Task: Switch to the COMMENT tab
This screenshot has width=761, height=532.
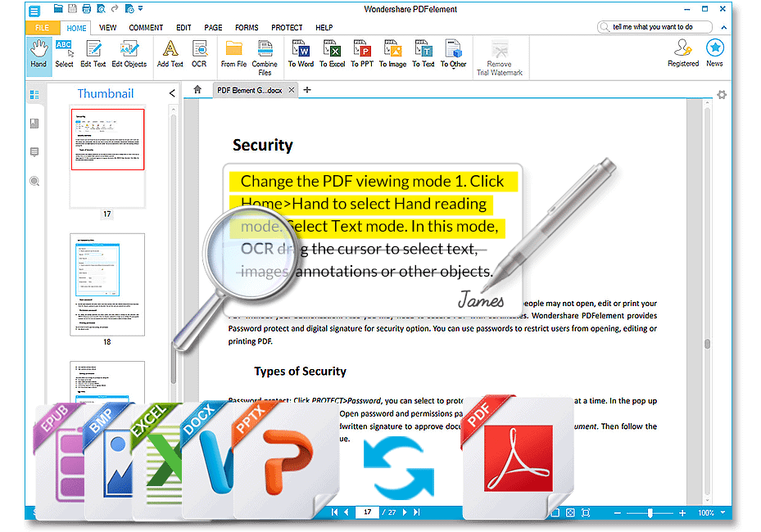Action: pos(146,28)
